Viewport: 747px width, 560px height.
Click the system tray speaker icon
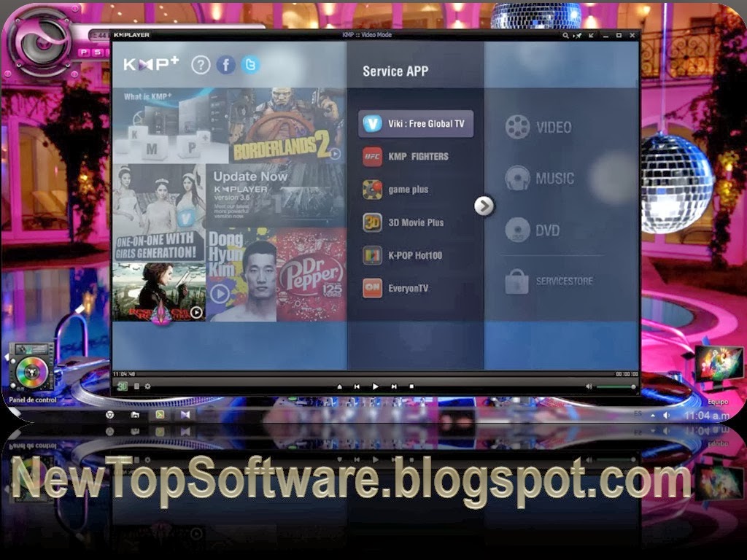pyautogui.click(x=666, y=416)
